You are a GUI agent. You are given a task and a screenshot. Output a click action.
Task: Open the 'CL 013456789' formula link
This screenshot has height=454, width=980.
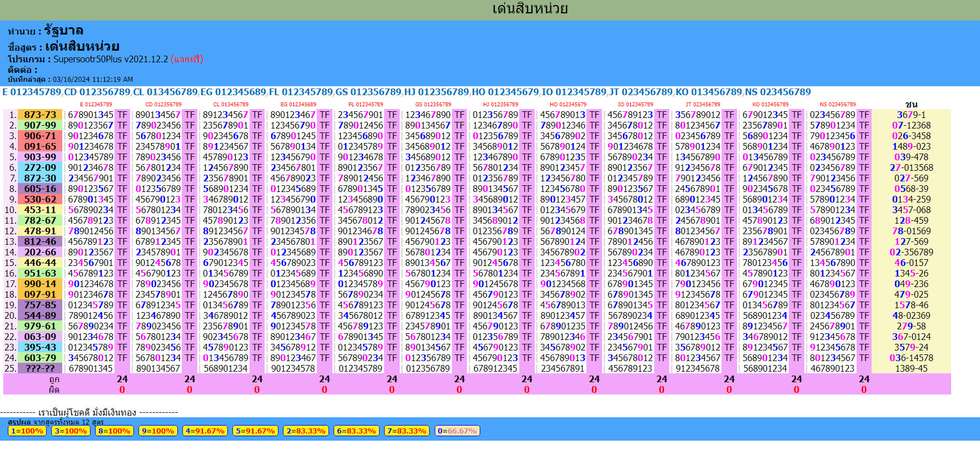coord(166,92)
